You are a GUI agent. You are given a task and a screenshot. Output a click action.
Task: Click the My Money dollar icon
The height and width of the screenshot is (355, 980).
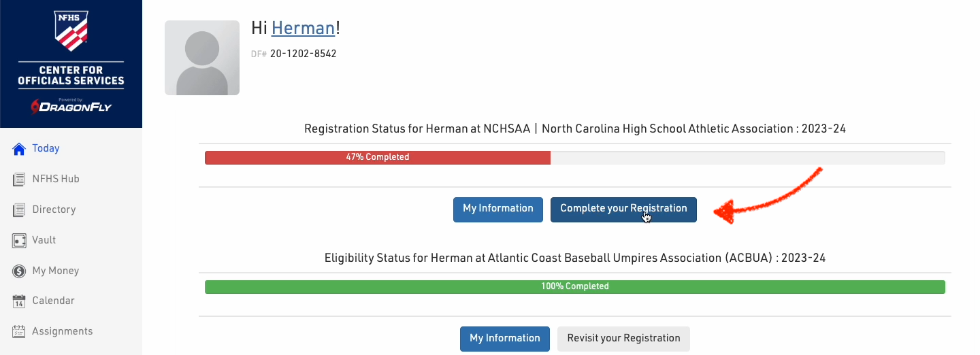coord(19,271)
